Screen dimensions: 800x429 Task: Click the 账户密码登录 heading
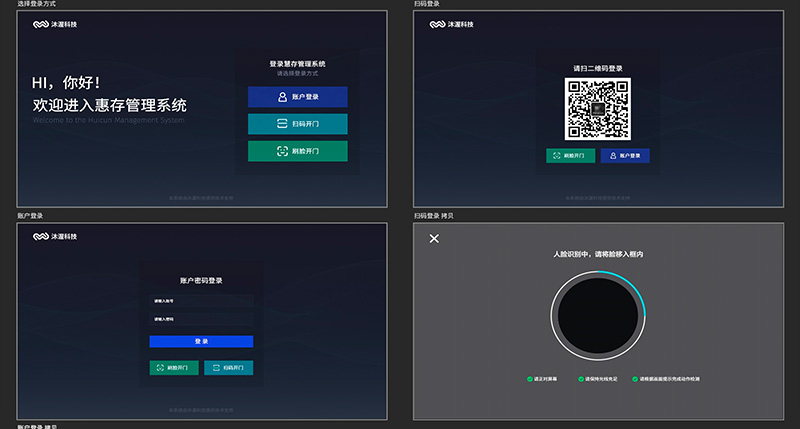click(x=201, y=281)
